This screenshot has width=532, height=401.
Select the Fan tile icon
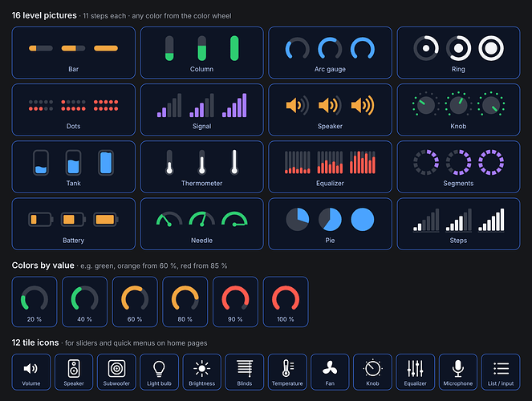330,372
